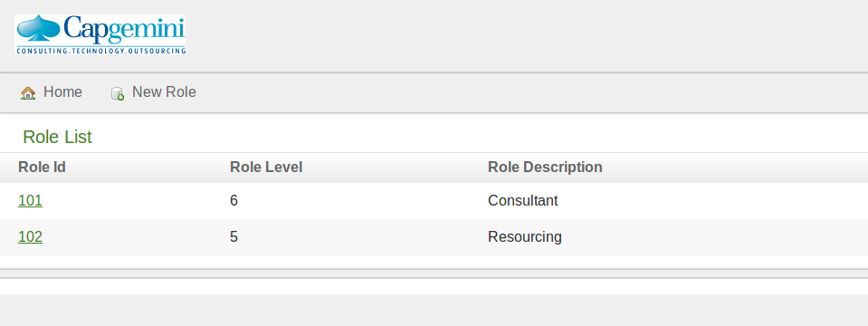868x326 pixels.
Task: Open role 102 link
Action: coord(30,237)
